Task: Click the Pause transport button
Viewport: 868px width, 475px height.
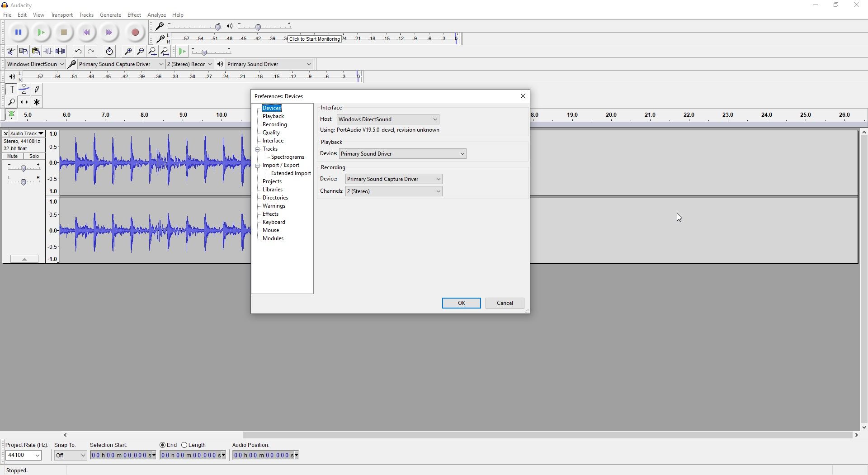Action: 19,33
